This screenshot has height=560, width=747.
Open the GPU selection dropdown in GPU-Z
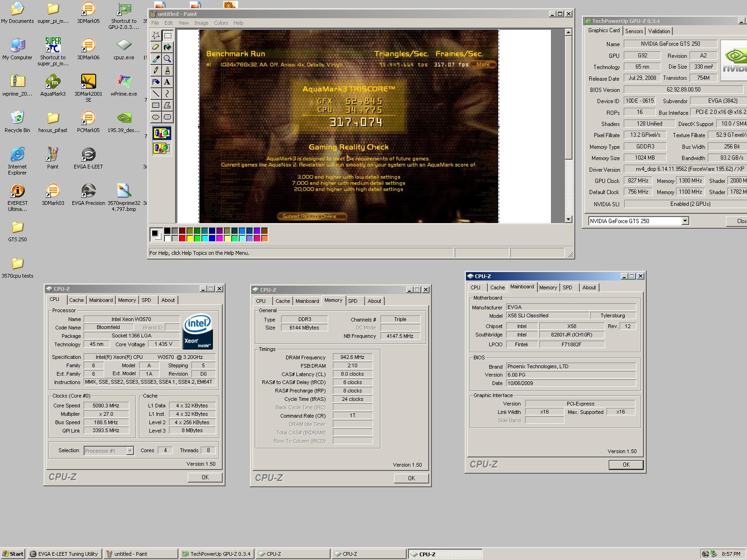pos(685,221)
